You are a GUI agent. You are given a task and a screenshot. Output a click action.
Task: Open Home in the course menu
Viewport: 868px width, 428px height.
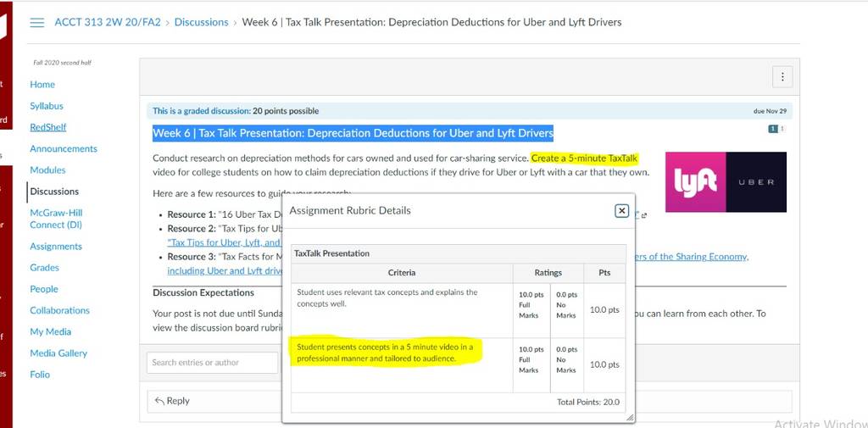pos(42,84)
